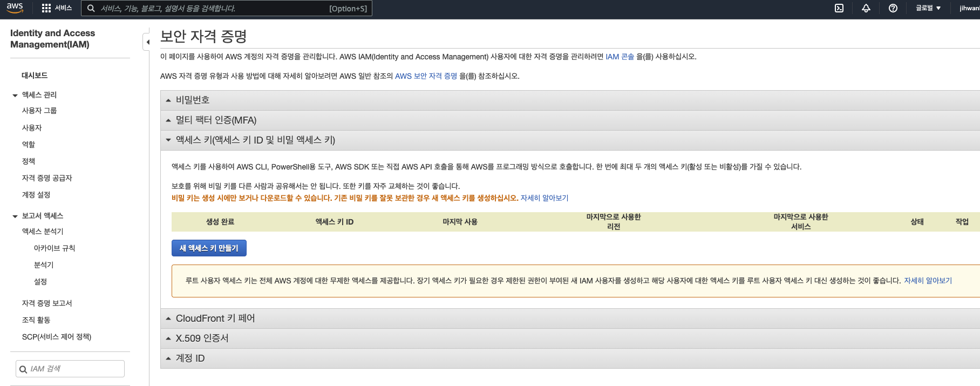Image resolution: width=980 pixels, height=386 pixels.
Task: Click the 마지막 사용 column header
Action: (x=460, y=222)
